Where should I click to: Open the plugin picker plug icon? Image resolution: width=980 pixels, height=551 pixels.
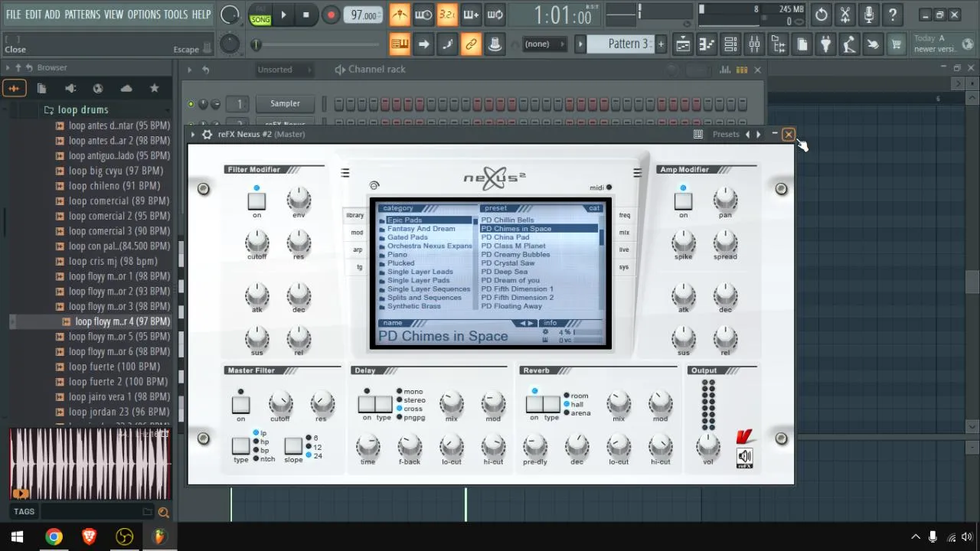coord(825,44)
